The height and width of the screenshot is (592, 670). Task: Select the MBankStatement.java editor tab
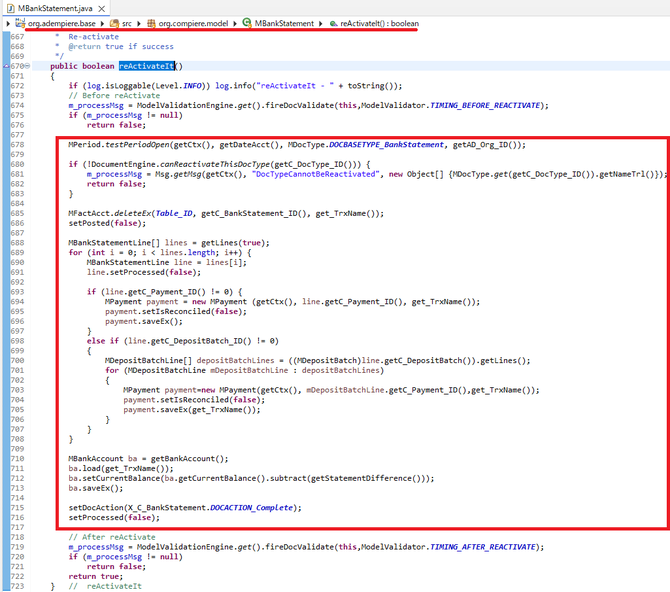(55, 8)
